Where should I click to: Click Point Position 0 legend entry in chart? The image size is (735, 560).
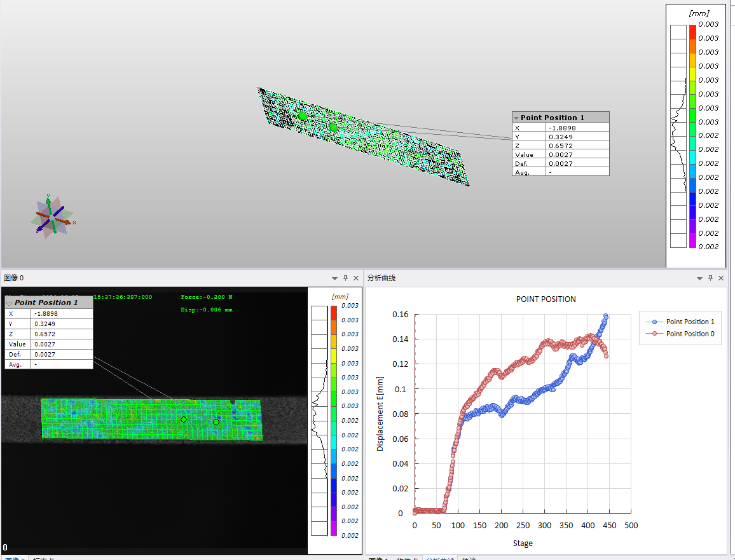689,334
